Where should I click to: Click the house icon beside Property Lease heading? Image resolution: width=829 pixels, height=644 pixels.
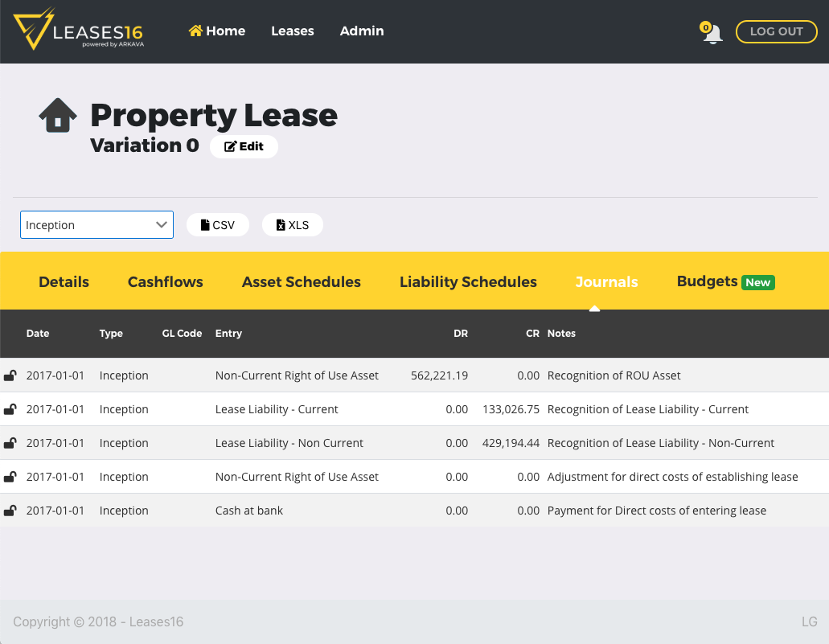(x=56, y=114)
